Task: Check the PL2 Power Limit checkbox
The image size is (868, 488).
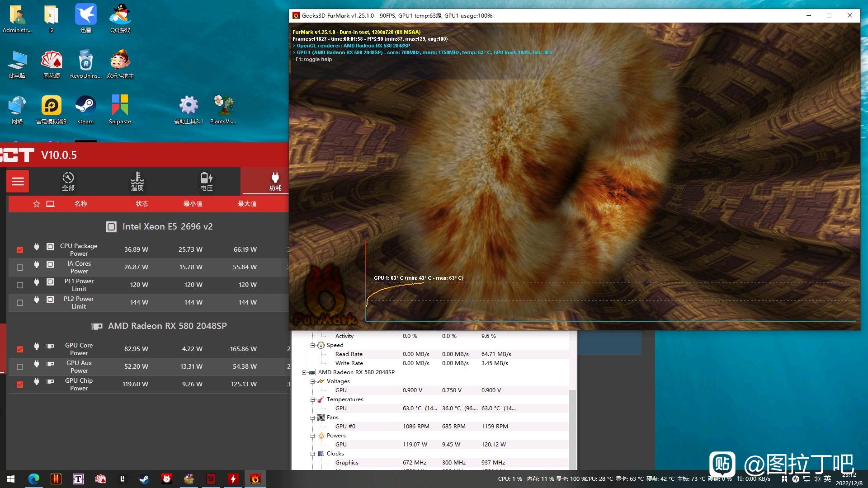Action: (20, 303)
